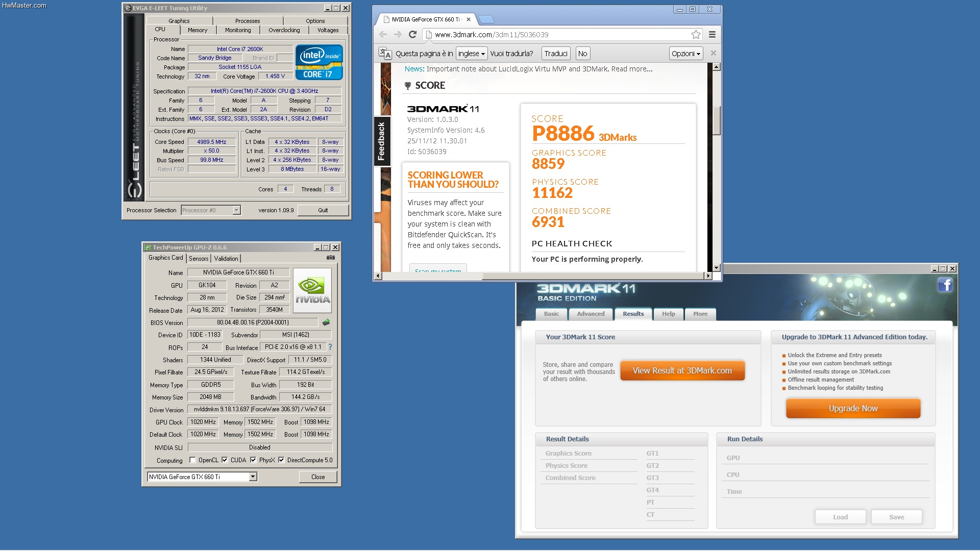This screenshot has width=980, height=551.
Task: Toggle the CUDA checkbox
Action: point(225,460)
